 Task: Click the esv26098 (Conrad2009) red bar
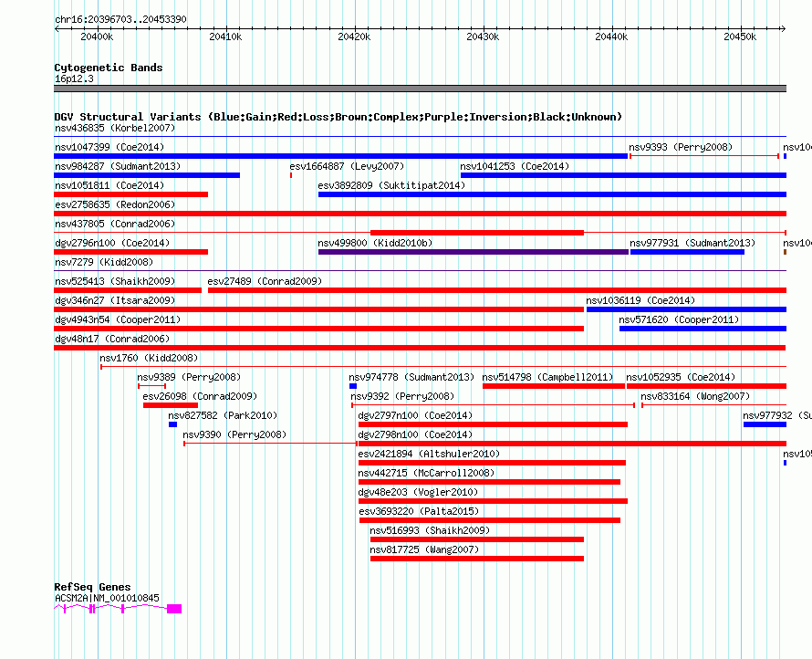coord(171,405)
